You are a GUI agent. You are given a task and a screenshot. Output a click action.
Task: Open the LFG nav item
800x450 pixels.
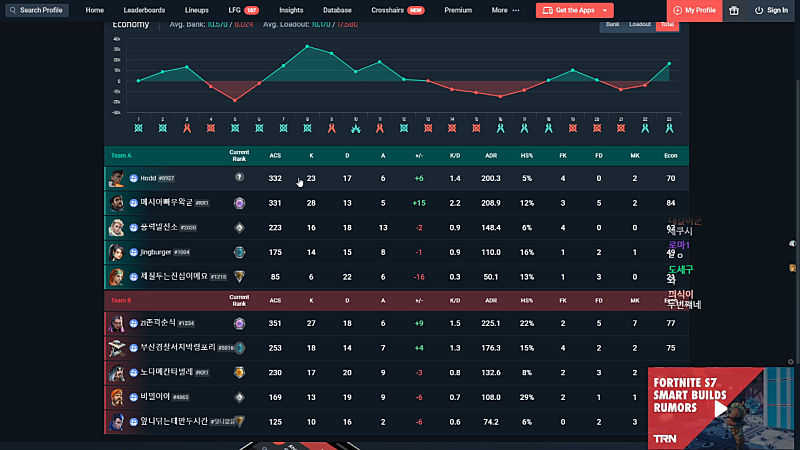(x=243, y=10)
